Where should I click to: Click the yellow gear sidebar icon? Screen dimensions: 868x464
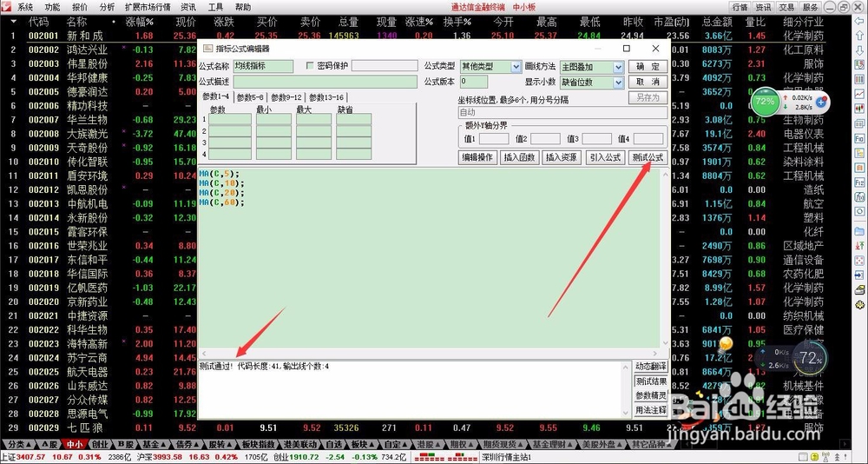click(859, 304)
